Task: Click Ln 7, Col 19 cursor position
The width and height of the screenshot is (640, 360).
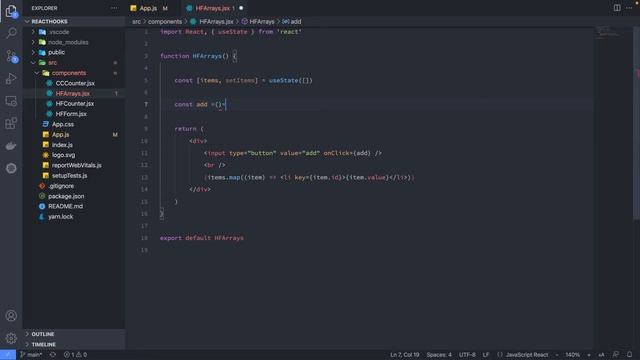Action: (x=404, y=355)
